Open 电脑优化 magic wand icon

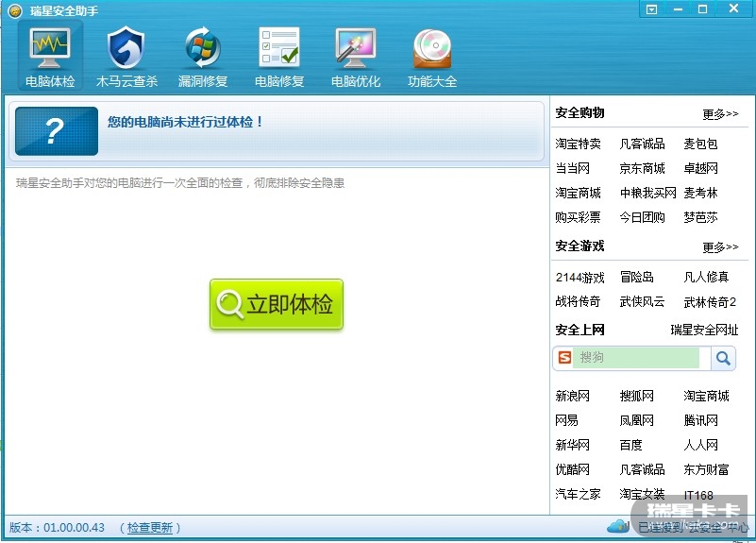tap(356, 47)
